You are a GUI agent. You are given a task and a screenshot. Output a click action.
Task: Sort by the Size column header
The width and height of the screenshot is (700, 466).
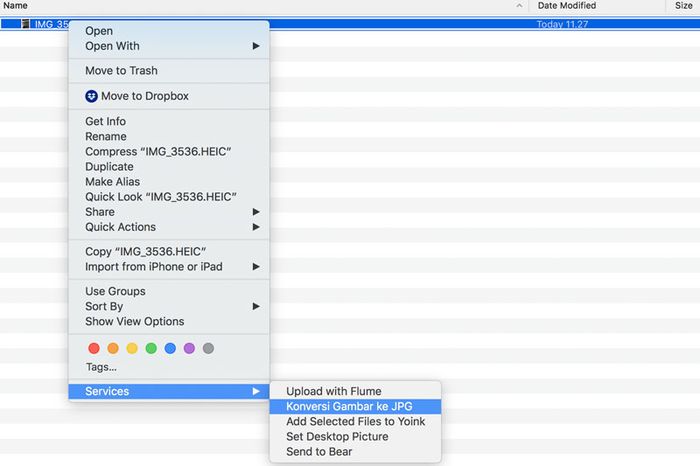point(683,5)
